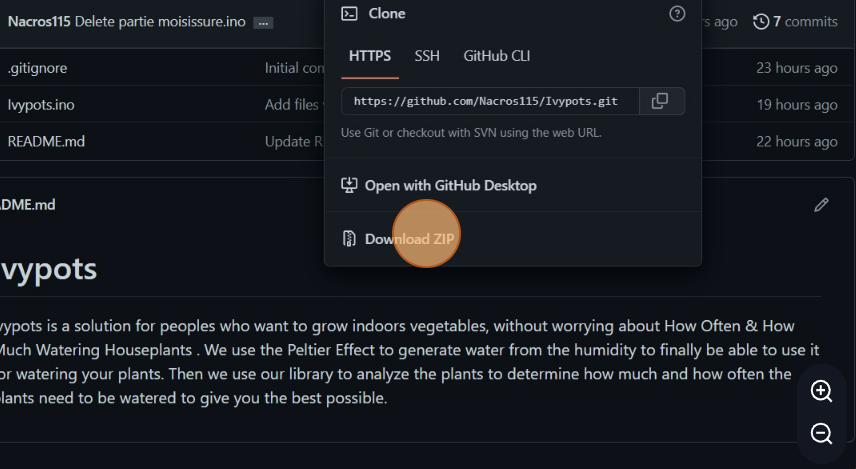Select the HTTPS tab
Image resolution: width=856 pixels, height=469 pixels.
tap(370, 56)
